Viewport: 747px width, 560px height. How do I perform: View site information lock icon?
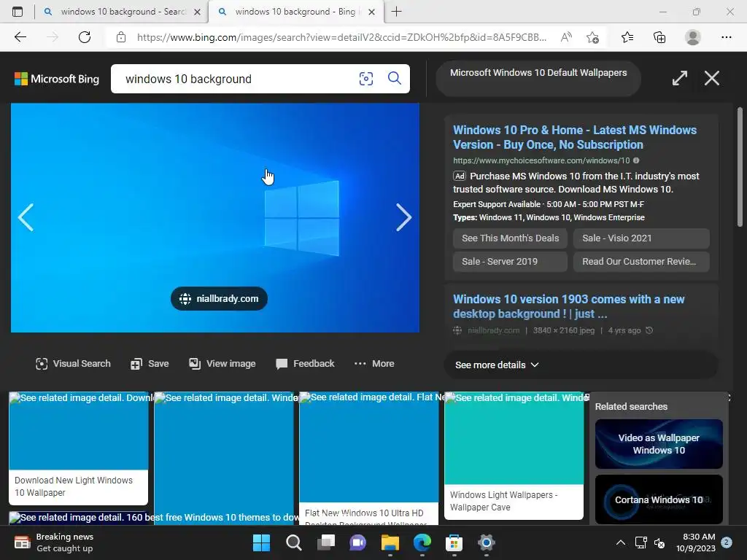point(121,37)
